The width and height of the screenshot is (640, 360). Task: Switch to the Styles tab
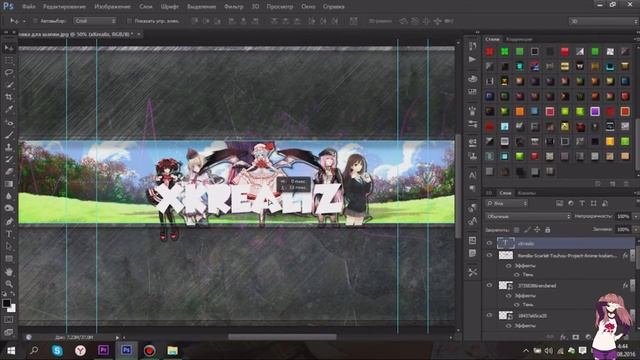click(x=493, y=39)
